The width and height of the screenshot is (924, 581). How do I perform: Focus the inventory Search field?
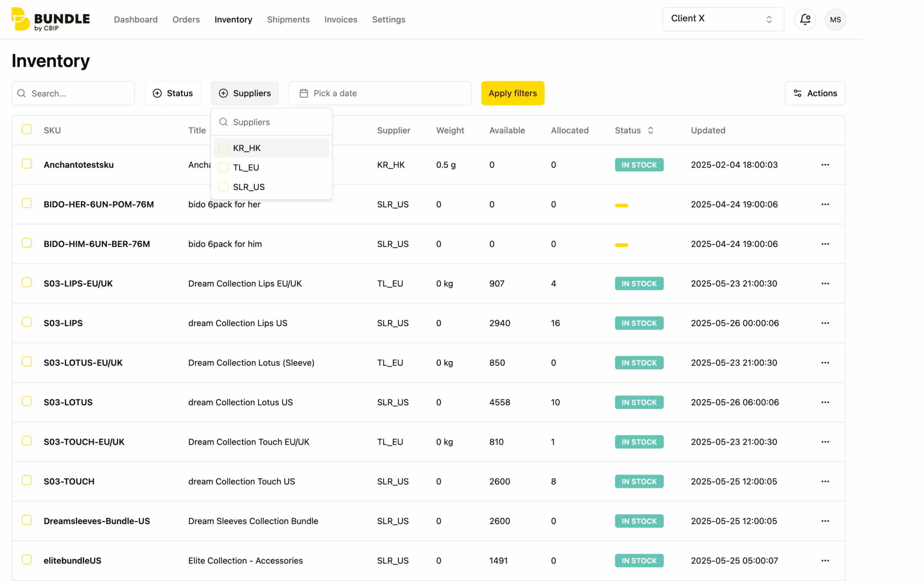pyautogui.click(x=73, y=93)
